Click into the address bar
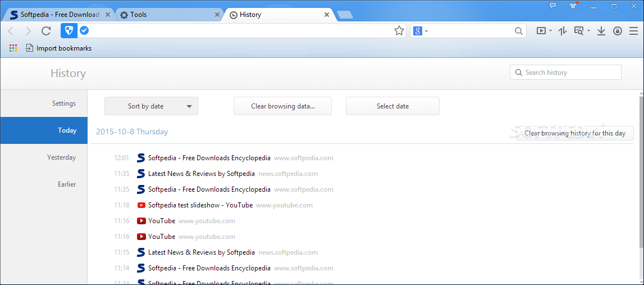Image resolution: width=644 pixels, height=285 pixels. (x=241, y=31)
